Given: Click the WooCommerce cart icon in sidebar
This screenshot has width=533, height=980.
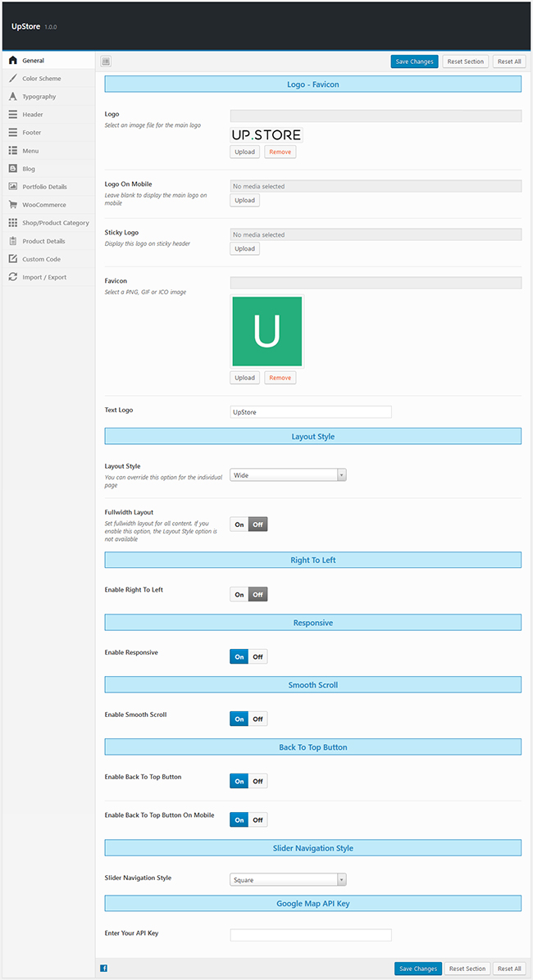Looking at the screenshot, I should [x=12, y=205].
